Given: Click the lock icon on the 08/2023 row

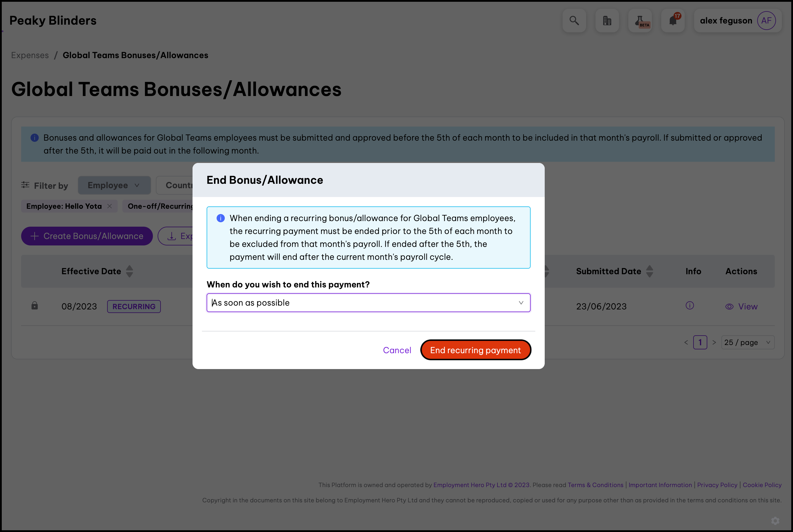Looking at the screenshot, I should point(35,306).
